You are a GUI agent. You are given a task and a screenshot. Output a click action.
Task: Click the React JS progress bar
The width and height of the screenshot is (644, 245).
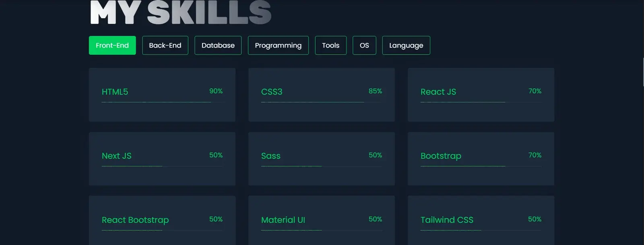[481, 102]
